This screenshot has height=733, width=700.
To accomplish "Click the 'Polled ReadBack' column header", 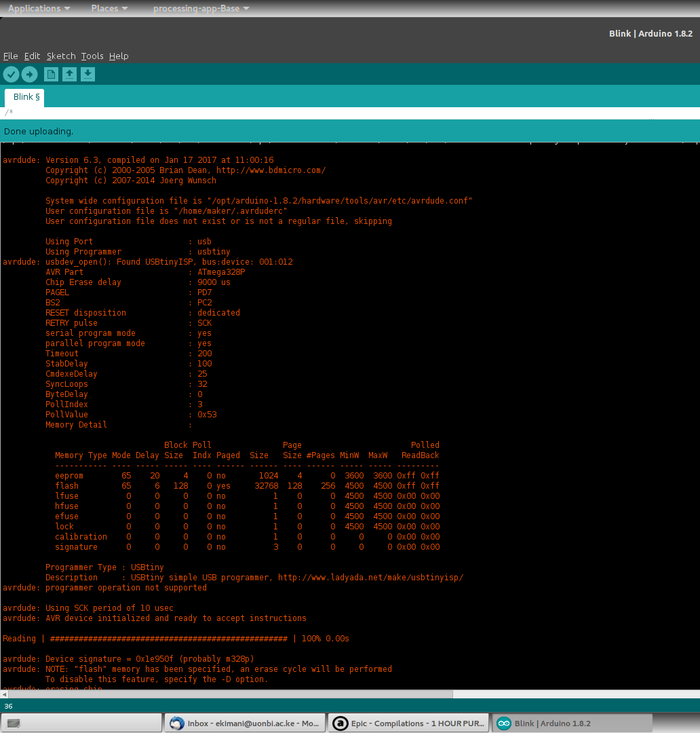I will pyautogui.click(x=421, y=450).
